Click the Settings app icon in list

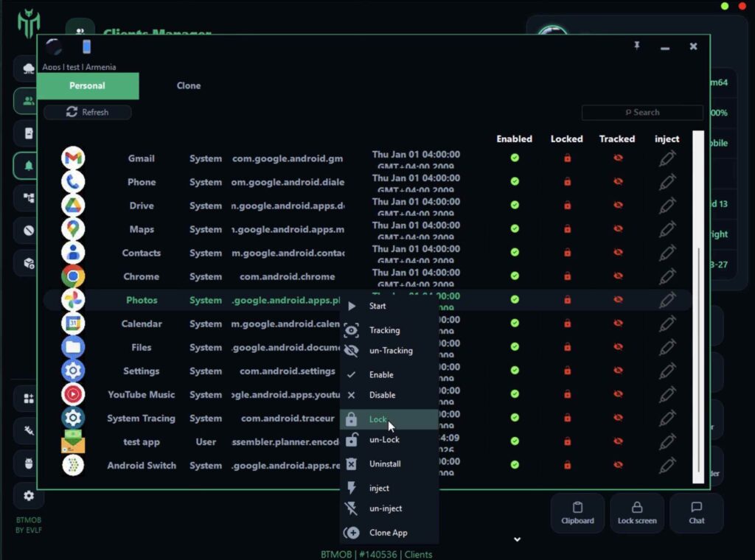(x=73, y=371)
